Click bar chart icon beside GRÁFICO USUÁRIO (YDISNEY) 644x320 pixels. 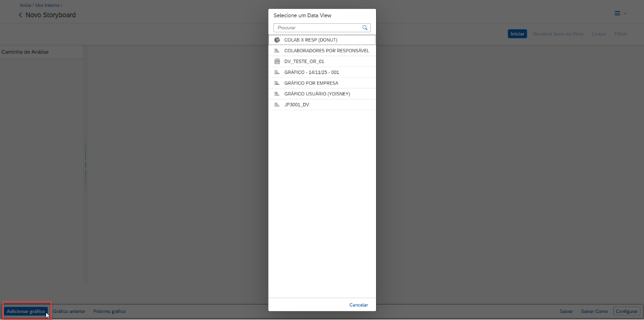[277, 94]
